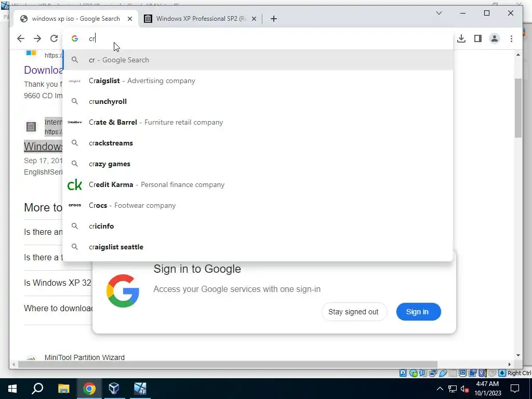This screenshot has height=399, width=532.
Task: Choose the crackstreams suggestion
Action: tap(258, 143)
